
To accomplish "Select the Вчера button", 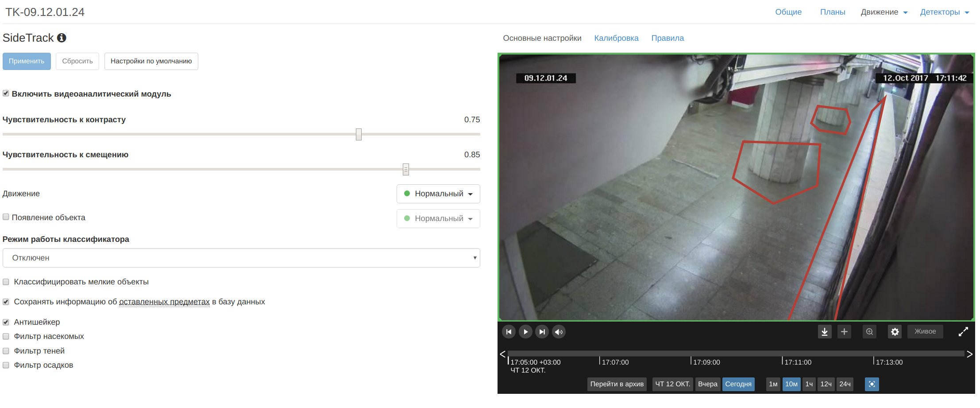I will click(707, 384).
